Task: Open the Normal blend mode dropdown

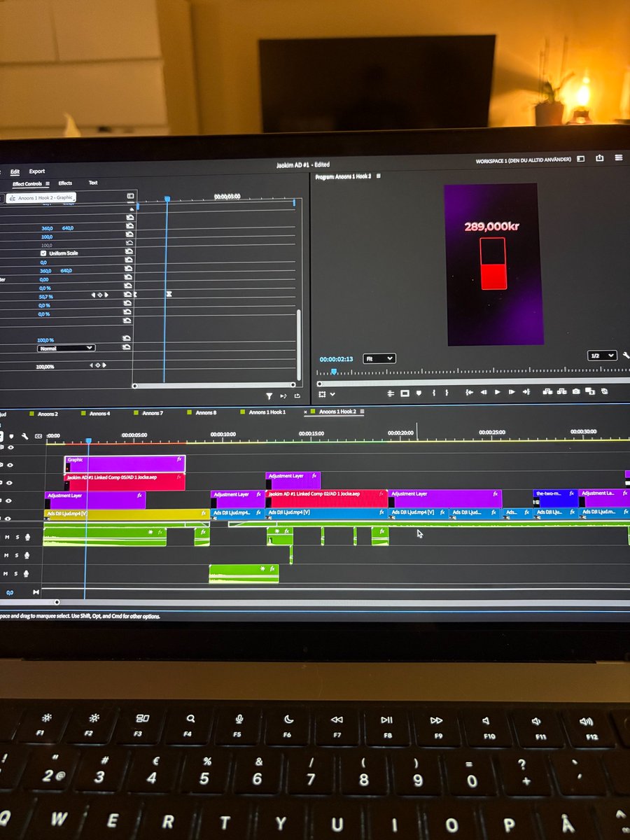Action: (66, 349)
